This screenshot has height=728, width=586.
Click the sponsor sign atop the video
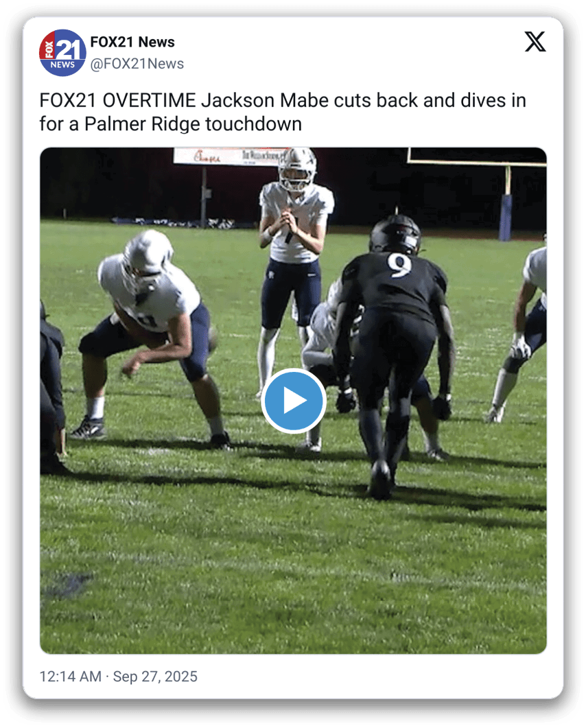(228, 156)
